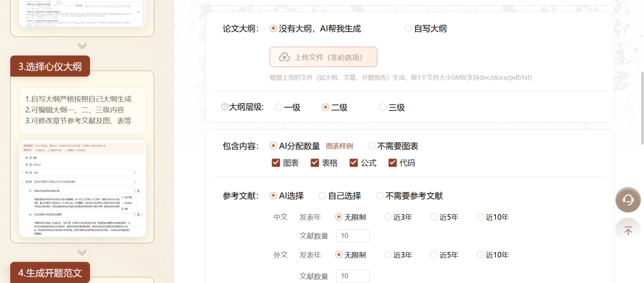Select 近3年 for 外文 publication year
Image resolution: width=644 pixels, height=283 pixels.
[398, 255]
